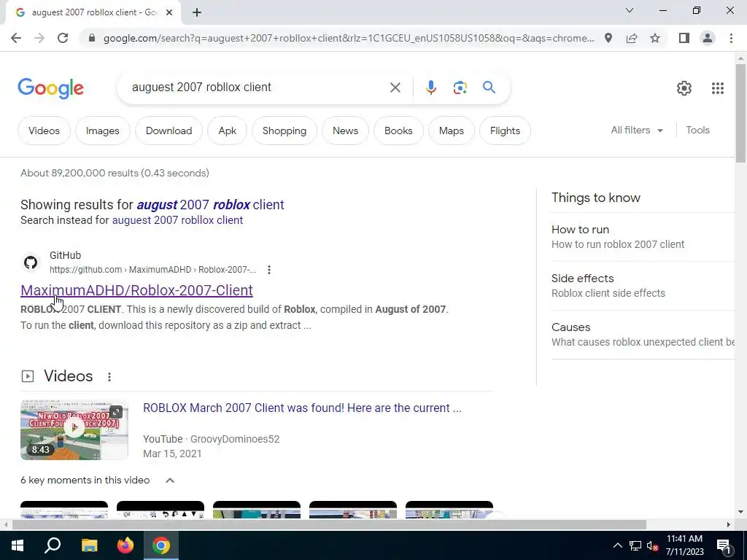Show hidden system tray icons

(x=617, y=545)
